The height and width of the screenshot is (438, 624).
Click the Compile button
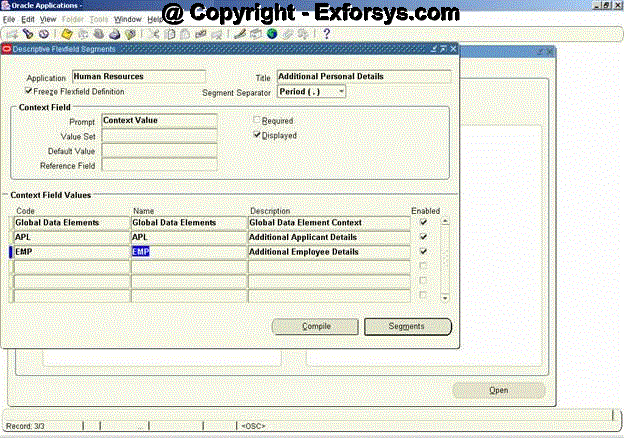click(x=316, y=326)
